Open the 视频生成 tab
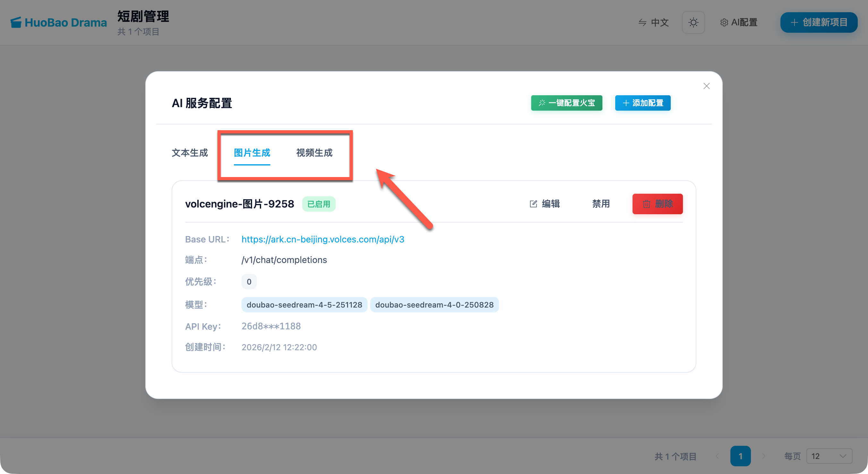Image resolution: width=868 pixels, height=474 pixels. pos(314,153)
